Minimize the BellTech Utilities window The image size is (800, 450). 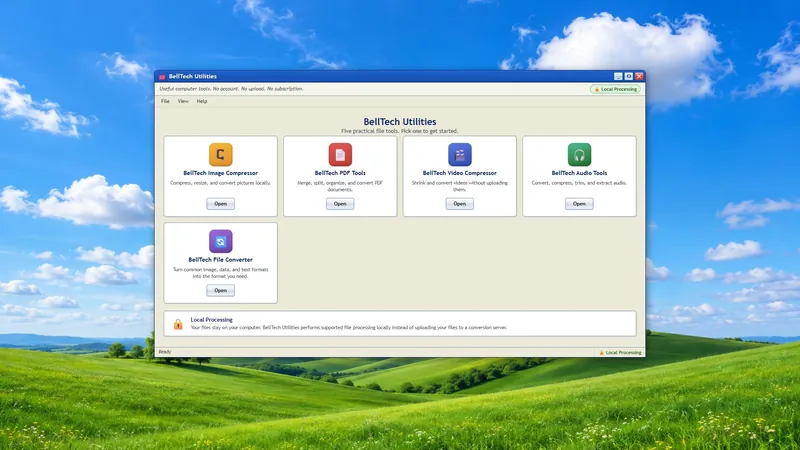point(618,77)
